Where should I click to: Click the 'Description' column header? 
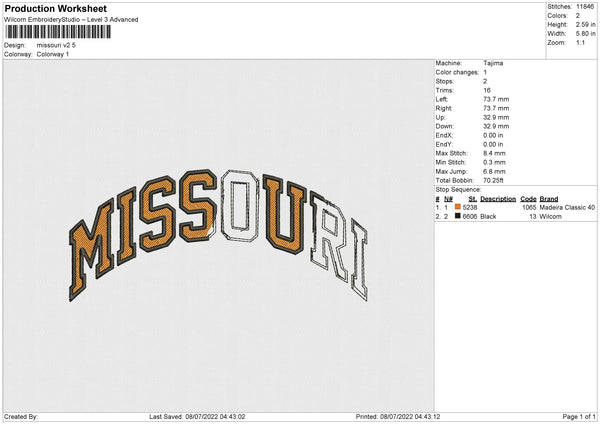(x=498, y=199)
